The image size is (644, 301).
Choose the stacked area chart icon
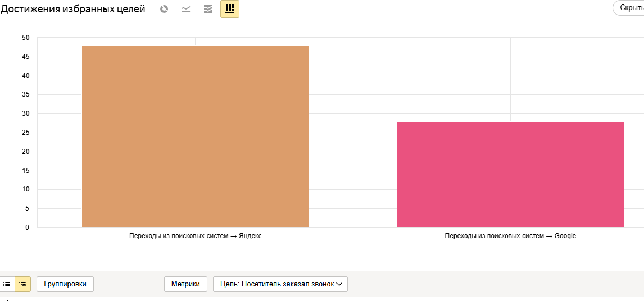(208, 9)
